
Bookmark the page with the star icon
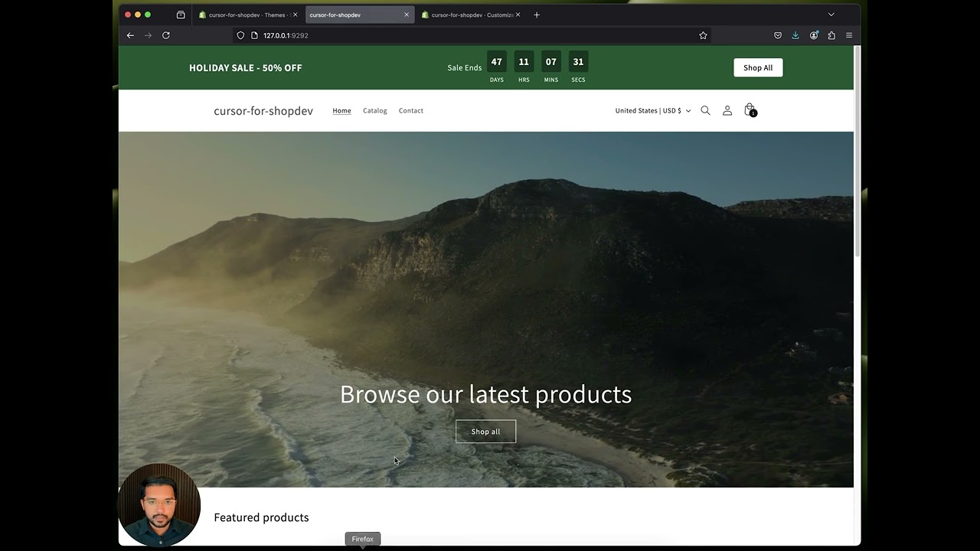[703, 35]
